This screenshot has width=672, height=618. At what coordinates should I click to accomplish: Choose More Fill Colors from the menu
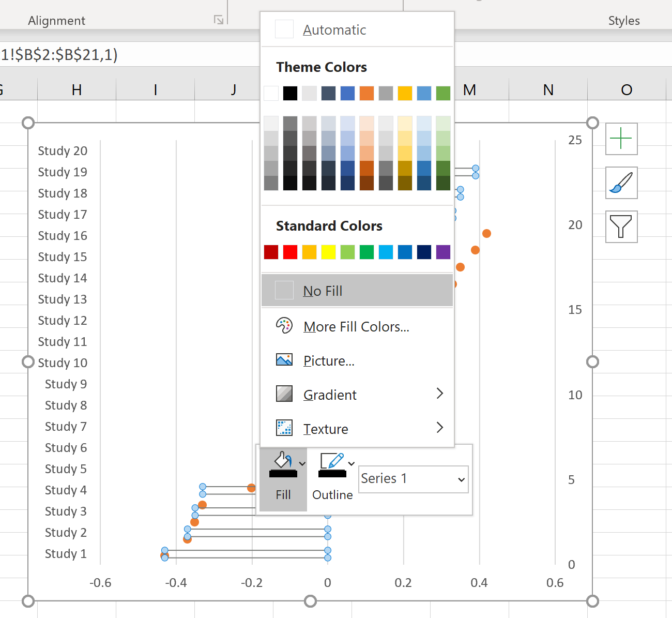356,326
